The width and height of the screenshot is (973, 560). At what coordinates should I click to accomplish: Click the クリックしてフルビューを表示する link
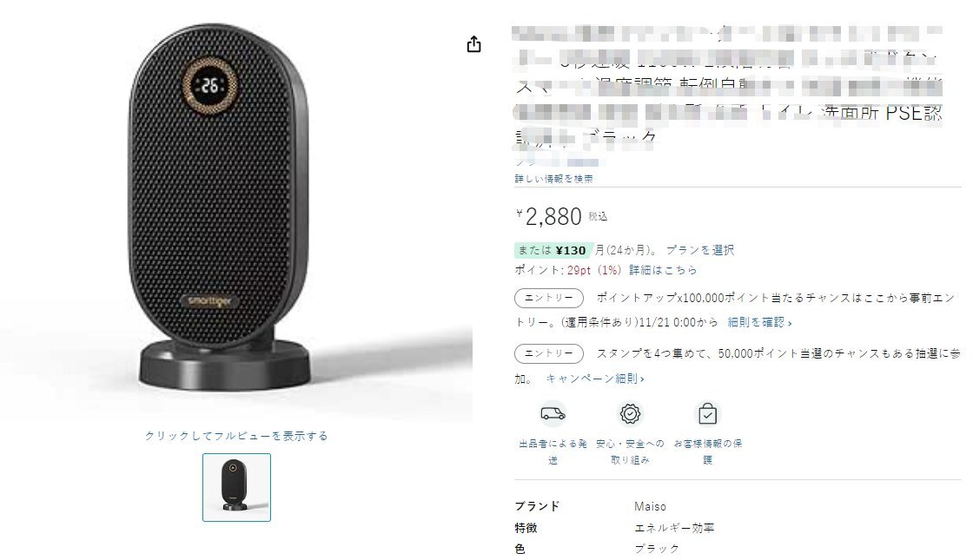tap(236, 436)
